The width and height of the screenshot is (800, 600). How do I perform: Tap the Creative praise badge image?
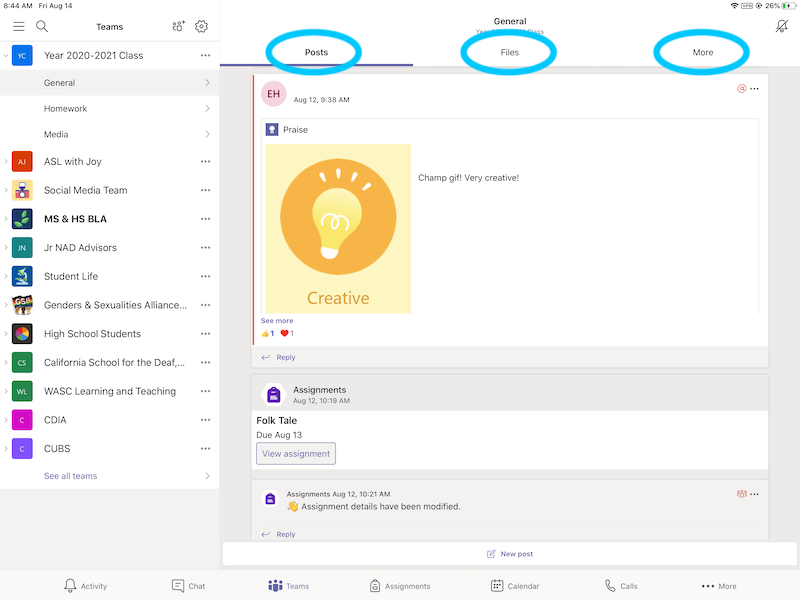[338, 228]
